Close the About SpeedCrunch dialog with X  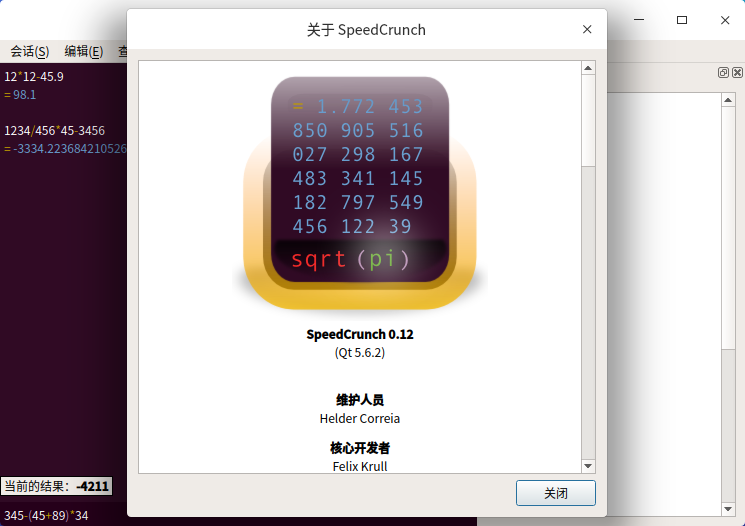pos(587,30)
